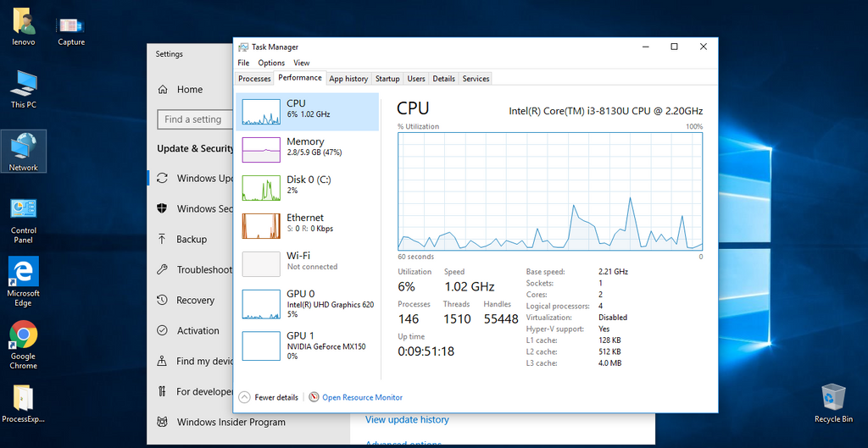
Task: Switch to the App history tab
Action: click(348, 79)
